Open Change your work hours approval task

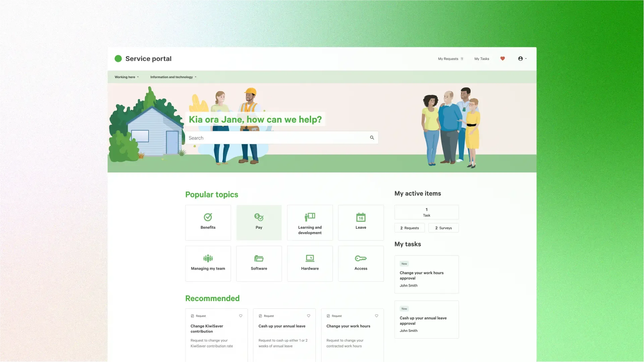pos(421,276)
